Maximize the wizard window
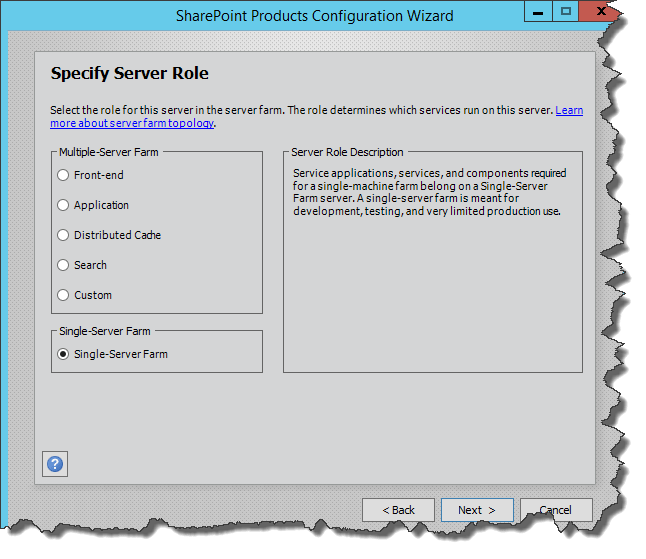This screenshot has height=559, width=646. pos(566,12)
